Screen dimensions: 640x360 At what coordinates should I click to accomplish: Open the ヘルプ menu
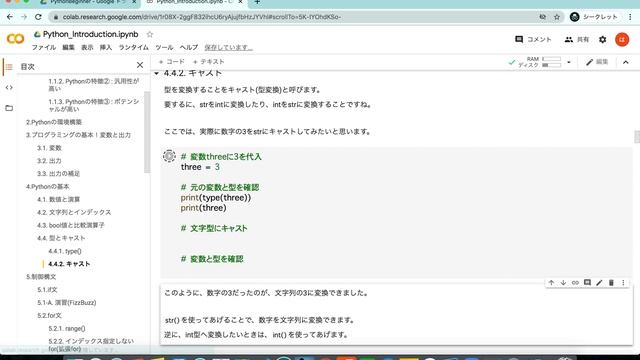point(189,47)
